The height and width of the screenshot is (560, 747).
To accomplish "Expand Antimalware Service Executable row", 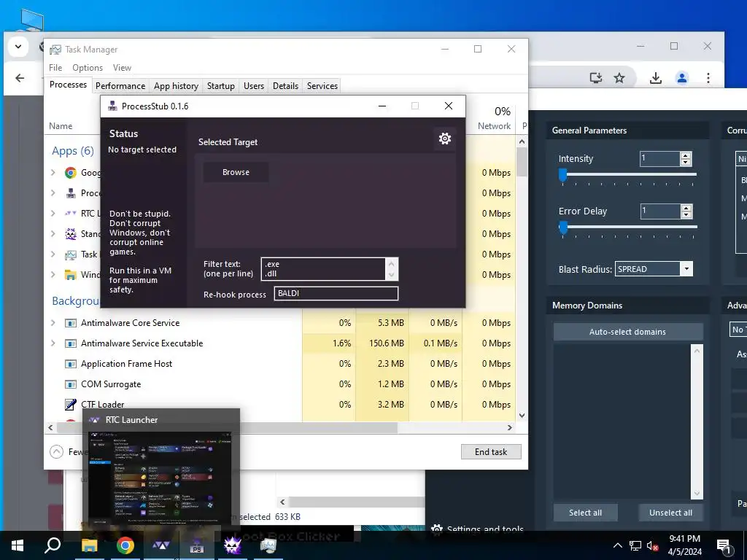I will tap(53, 343).
